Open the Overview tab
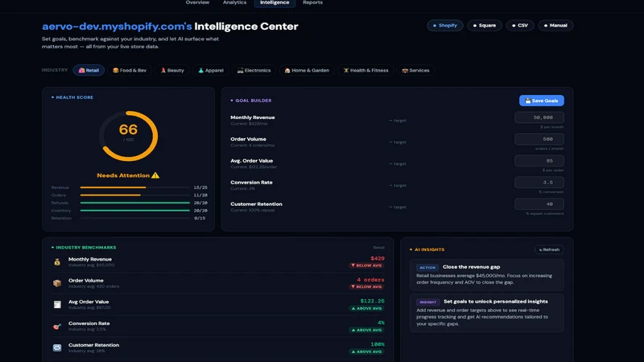Viewport: 644px width, 362px height. (197, 2)
